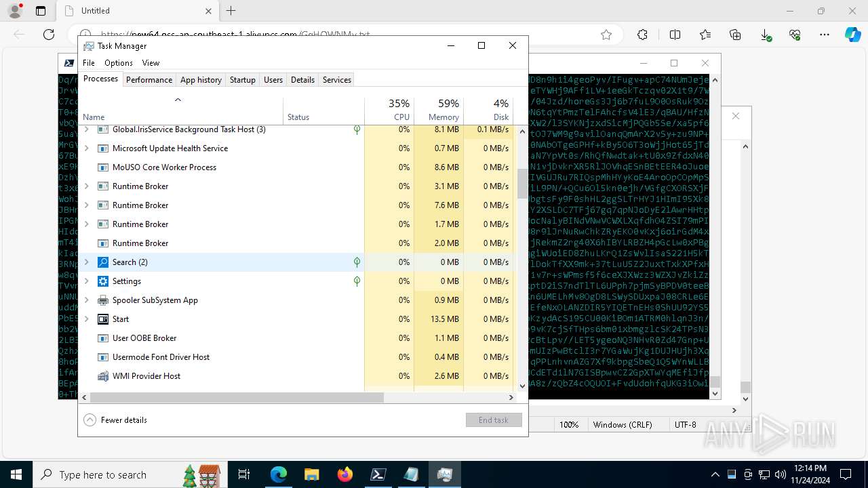Click the volume icon in system tray

click(780, 474)
